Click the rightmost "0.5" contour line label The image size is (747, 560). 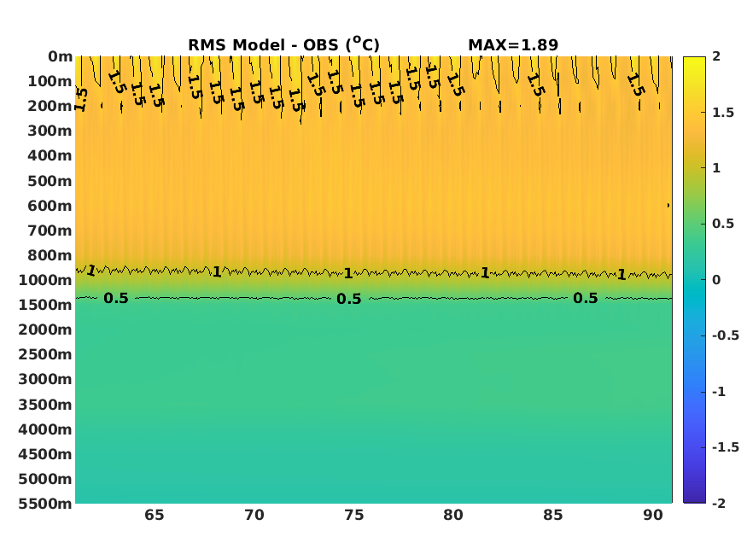pos(586,298)
